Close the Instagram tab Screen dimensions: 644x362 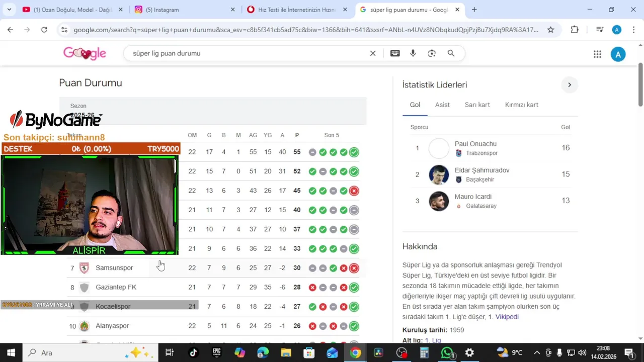click(232, 10)
